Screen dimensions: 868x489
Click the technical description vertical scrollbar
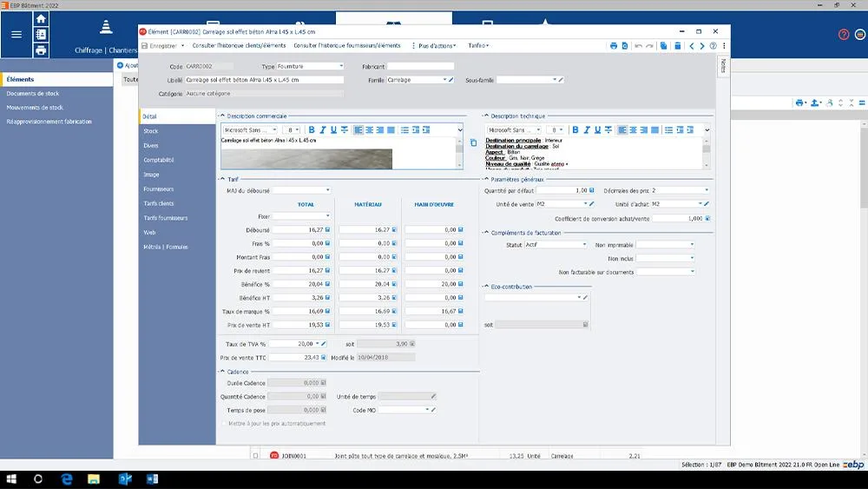(707, 152)
